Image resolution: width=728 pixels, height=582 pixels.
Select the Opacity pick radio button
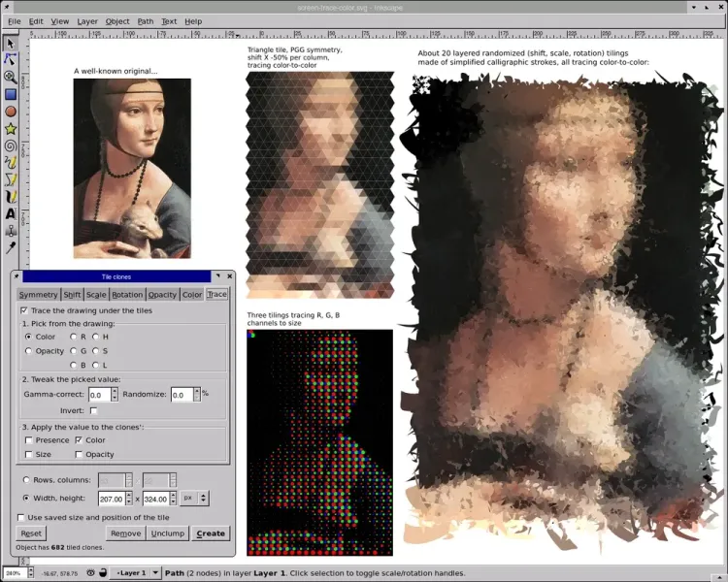click(29, 351)
